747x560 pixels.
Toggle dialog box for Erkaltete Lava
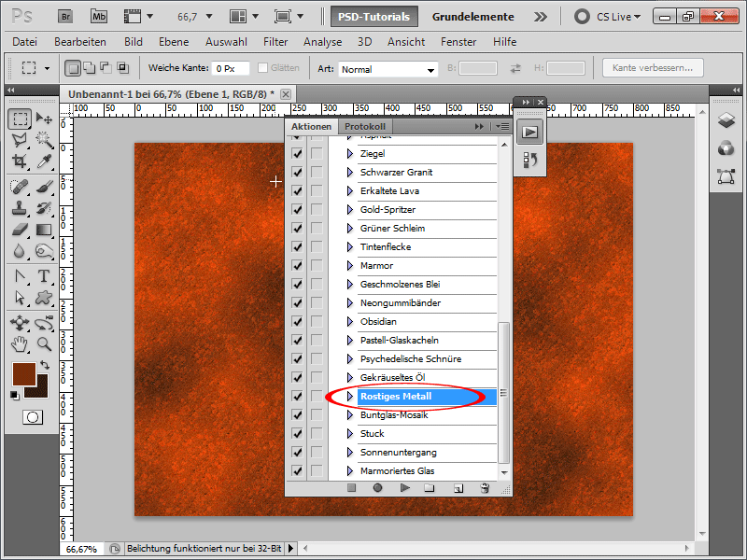pyautogui.click(x=317, y=191)
